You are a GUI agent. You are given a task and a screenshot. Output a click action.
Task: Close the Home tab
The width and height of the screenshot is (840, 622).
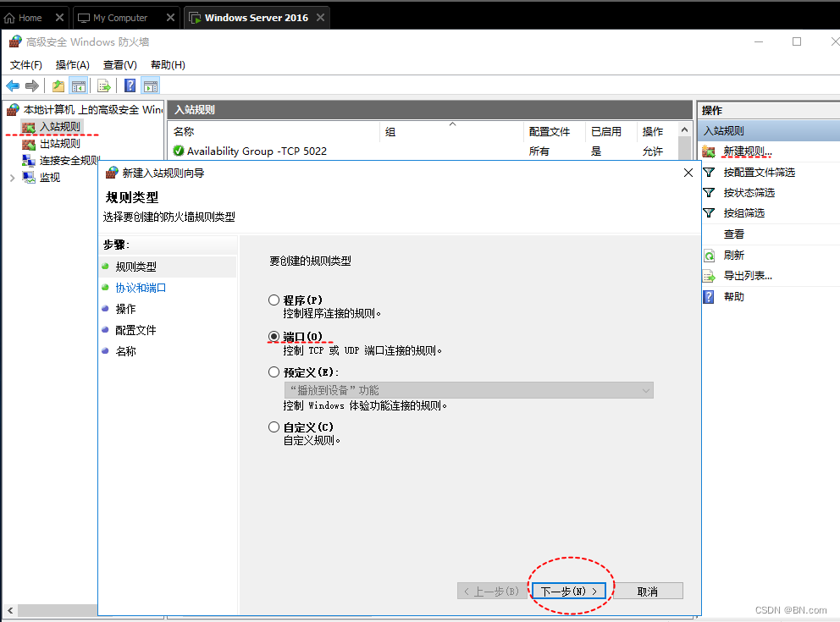pyautogui.click(x=59, y=18)
